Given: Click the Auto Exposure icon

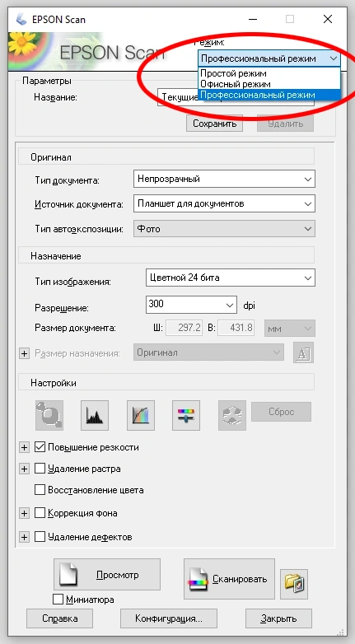Looking at the screenshot, I should point(49,415).
